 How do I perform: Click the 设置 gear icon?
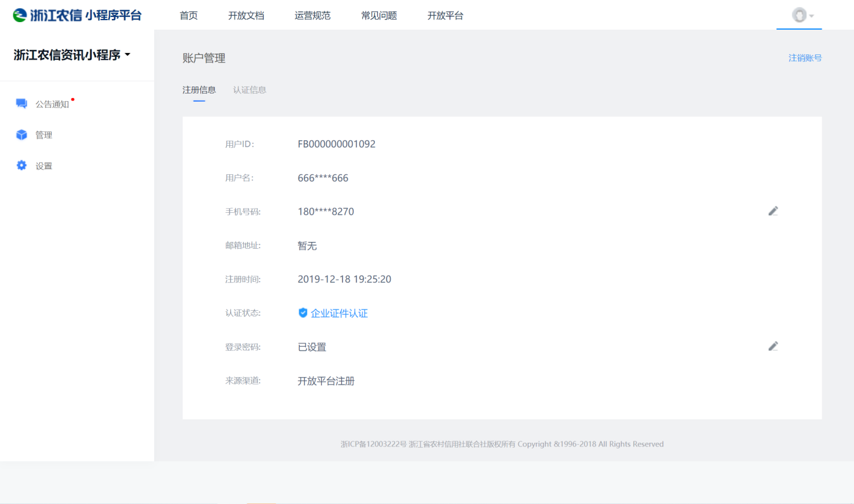(21, 165)
